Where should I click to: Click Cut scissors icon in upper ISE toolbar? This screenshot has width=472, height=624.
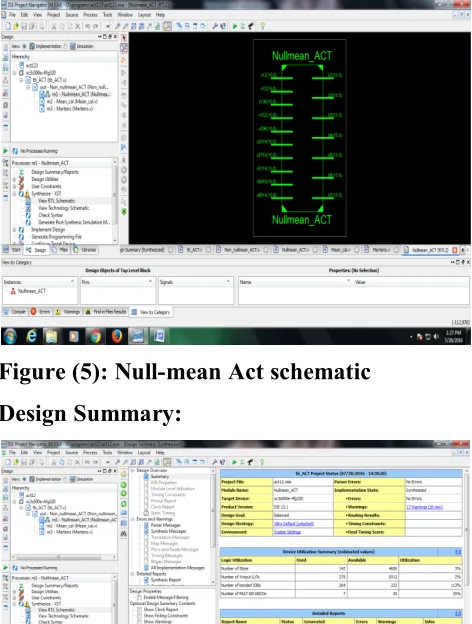pos(53,26)
